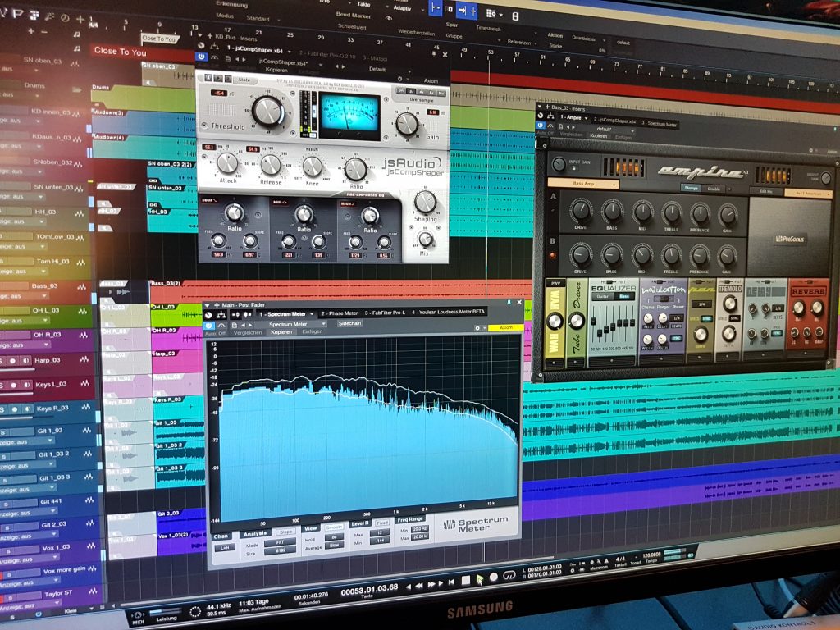Click Kopieren in the Spectrum Meter window

281,332
